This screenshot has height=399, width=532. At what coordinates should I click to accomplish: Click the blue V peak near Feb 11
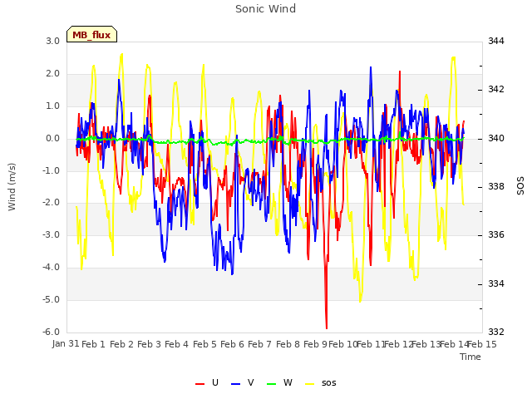[371, 68]
